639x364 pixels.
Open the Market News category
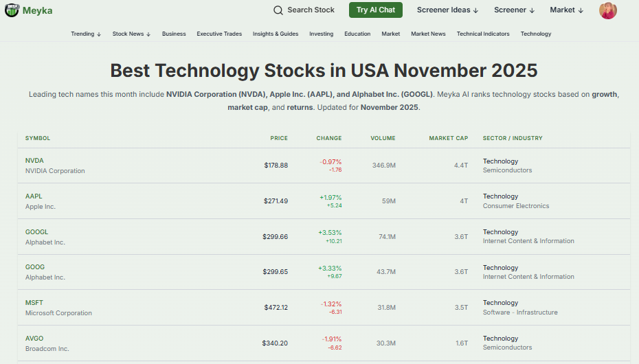428,34
